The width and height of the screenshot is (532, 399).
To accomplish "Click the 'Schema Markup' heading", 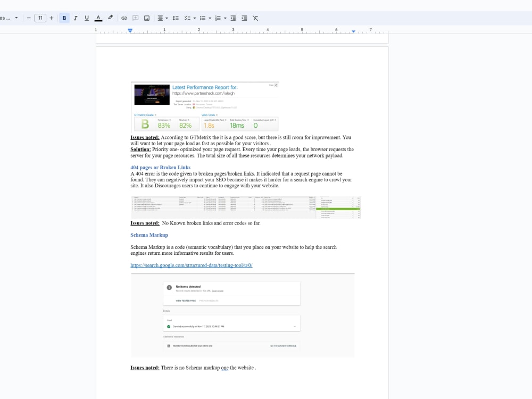I will 149,235.
